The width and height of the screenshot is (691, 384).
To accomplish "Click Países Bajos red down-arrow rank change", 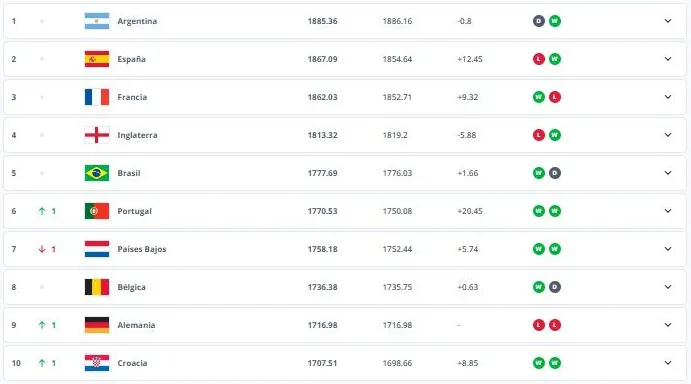I will (x=47, y=249).
